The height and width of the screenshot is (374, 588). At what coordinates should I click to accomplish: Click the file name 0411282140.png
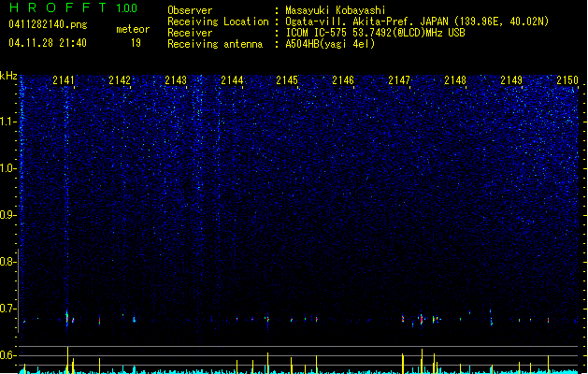pyautogui.click(x=48, y=24)
